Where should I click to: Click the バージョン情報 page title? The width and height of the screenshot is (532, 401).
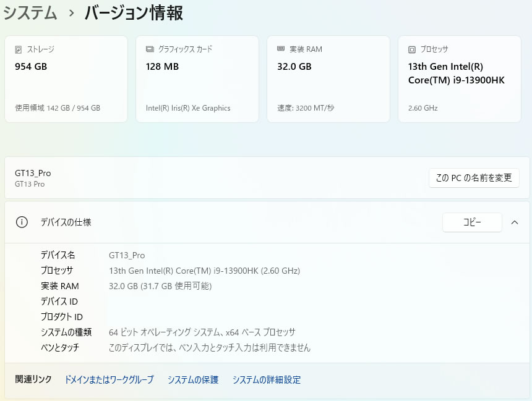(134, 12)
